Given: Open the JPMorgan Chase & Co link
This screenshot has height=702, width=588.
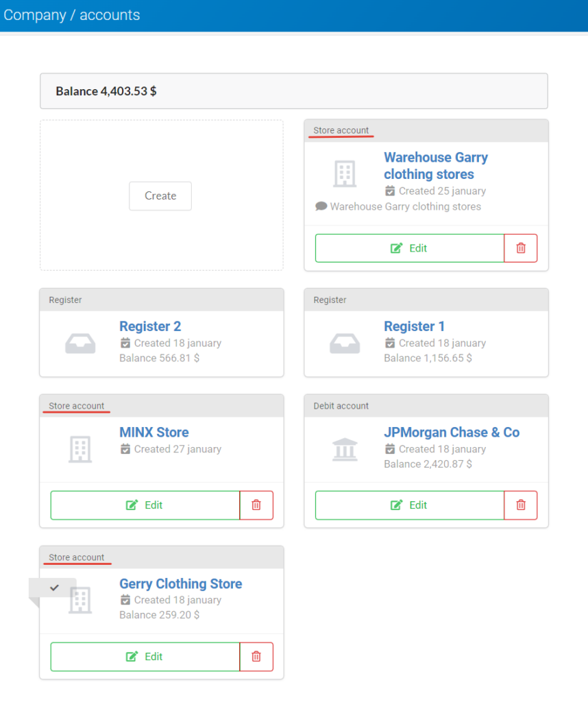Looking at the screenshot, I should [452, 433].
